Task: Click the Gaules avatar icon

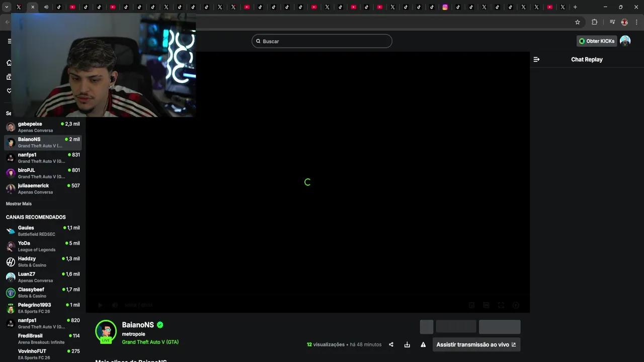Action: pos(11,231)
